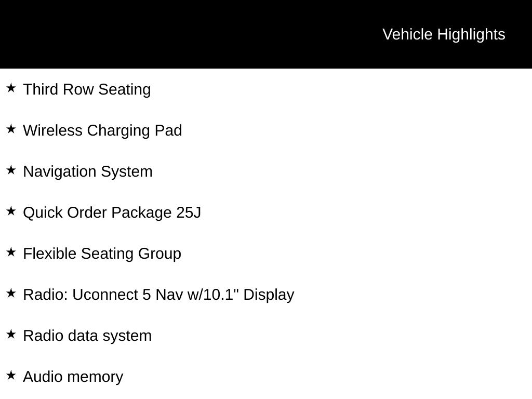Click the star beside the Uconnect radio line

point(11,293)
